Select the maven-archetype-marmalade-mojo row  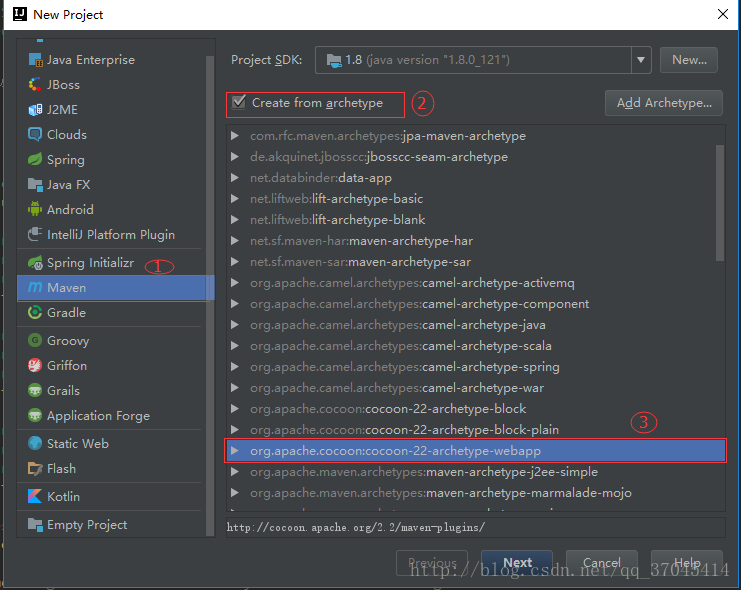pyautogui.click(x=475, y=493)
